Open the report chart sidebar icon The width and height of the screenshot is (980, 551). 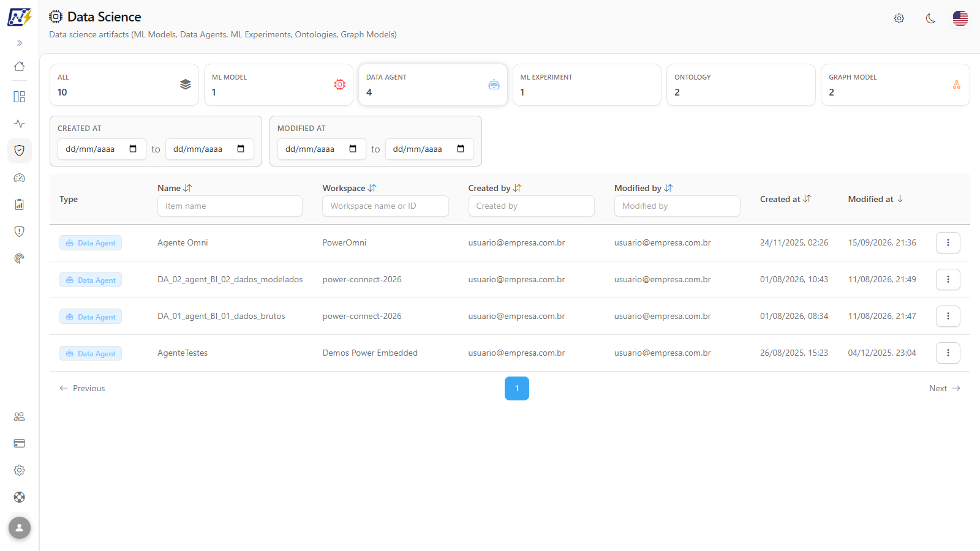20,204
